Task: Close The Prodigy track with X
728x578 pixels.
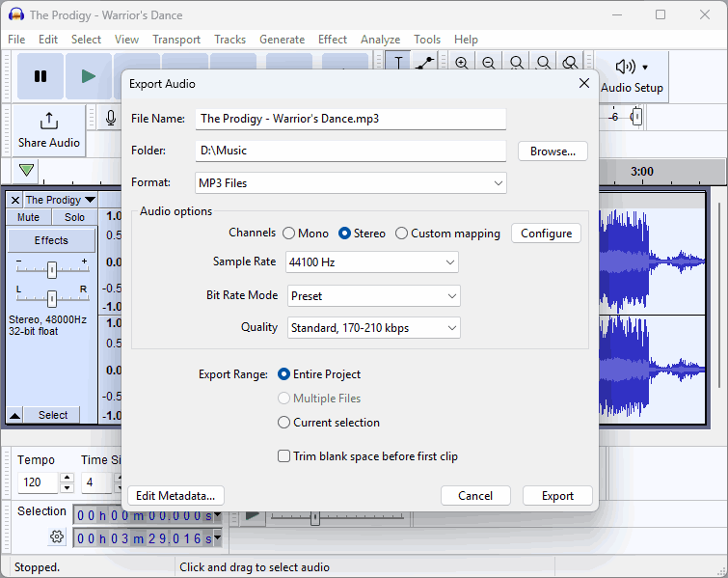Action: pyautogui.click(x=15, y=201)
